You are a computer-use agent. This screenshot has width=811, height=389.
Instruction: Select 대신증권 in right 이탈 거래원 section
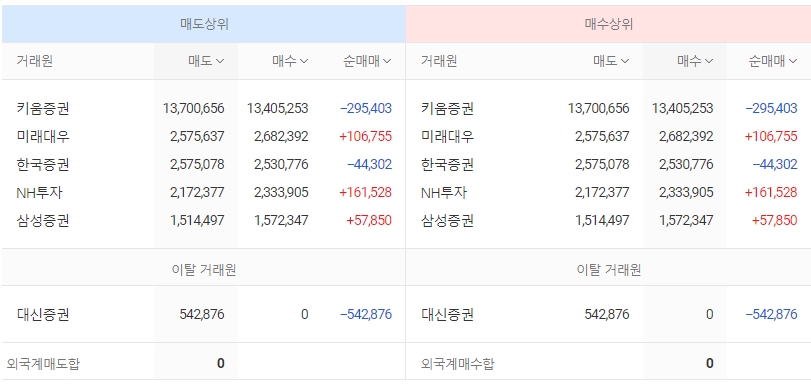(447, 315)
